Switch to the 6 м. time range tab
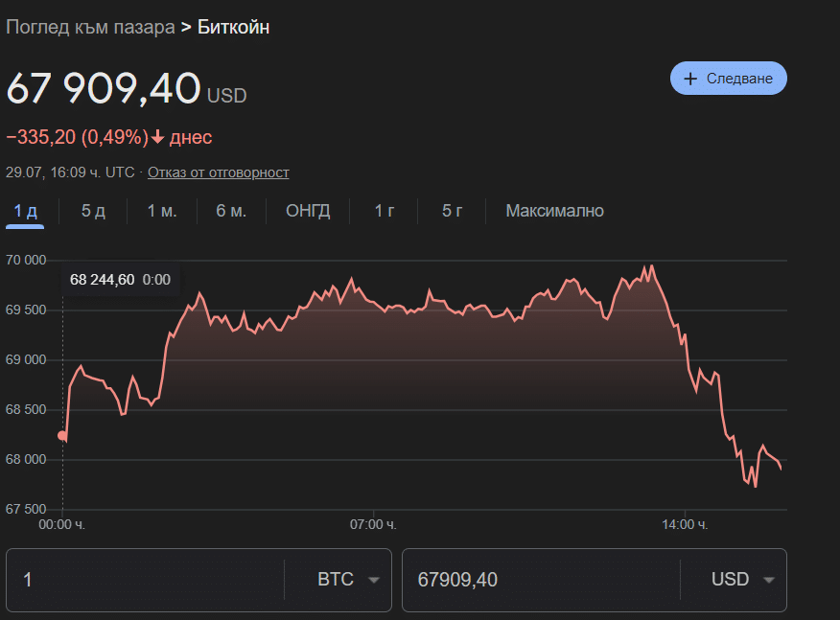 point(231,211)
